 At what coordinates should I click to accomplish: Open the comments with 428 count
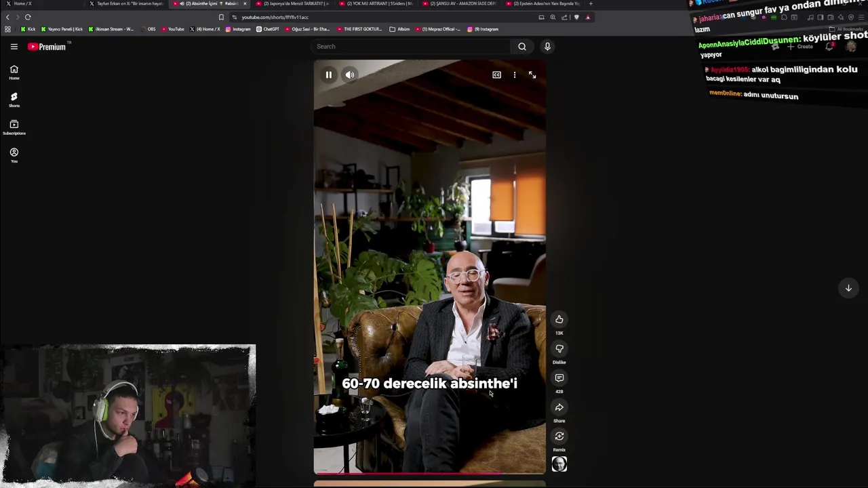tap(559, 378)
